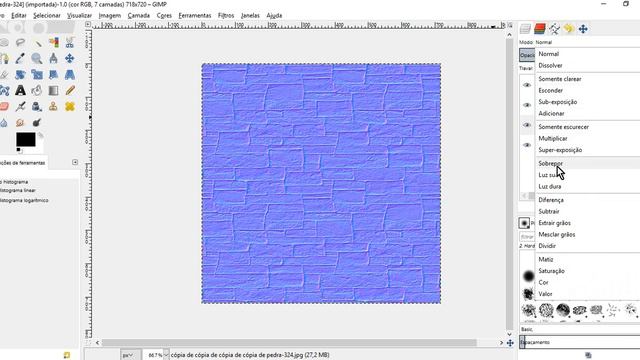Screen dimensions: 640x360
Task: Select the Airbrush tool
Action: [x=20, y=107]
